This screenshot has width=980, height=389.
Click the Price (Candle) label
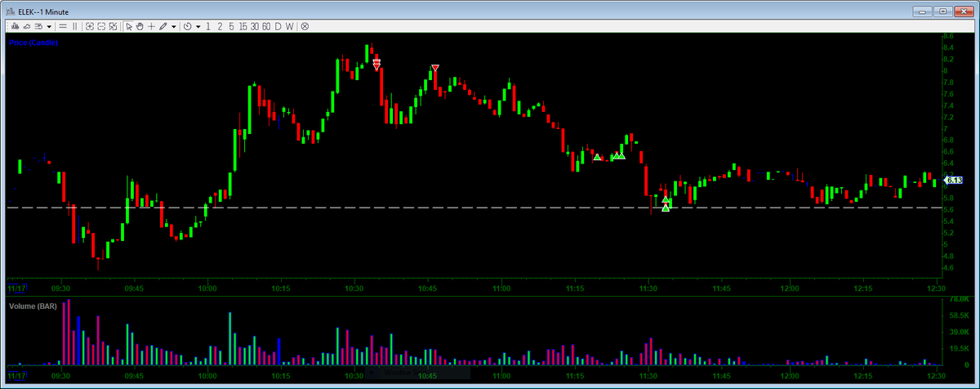click(x=33, y=42)
